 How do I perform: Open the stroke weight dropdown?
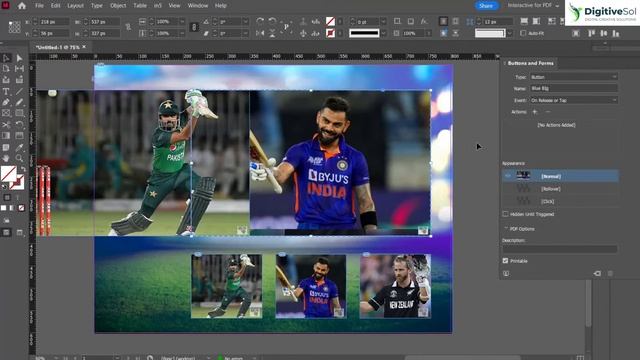coord(383,21)
